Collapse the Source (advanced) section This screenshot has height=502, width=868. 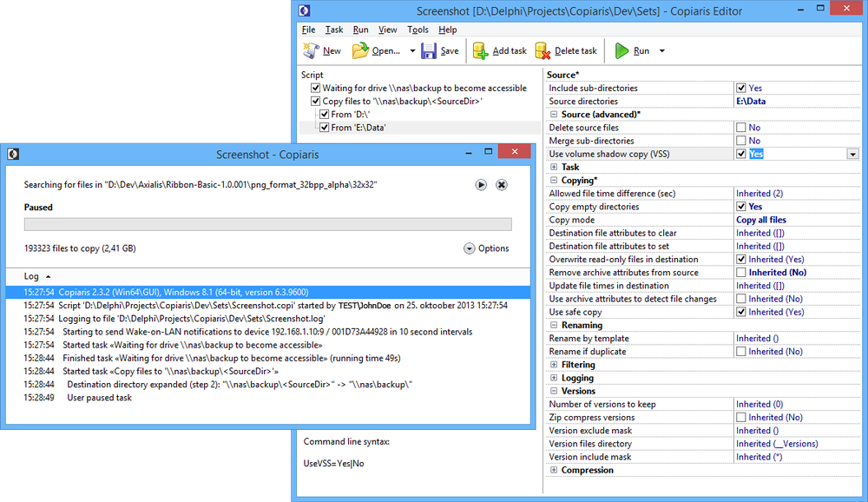click(x=554, y=114)
